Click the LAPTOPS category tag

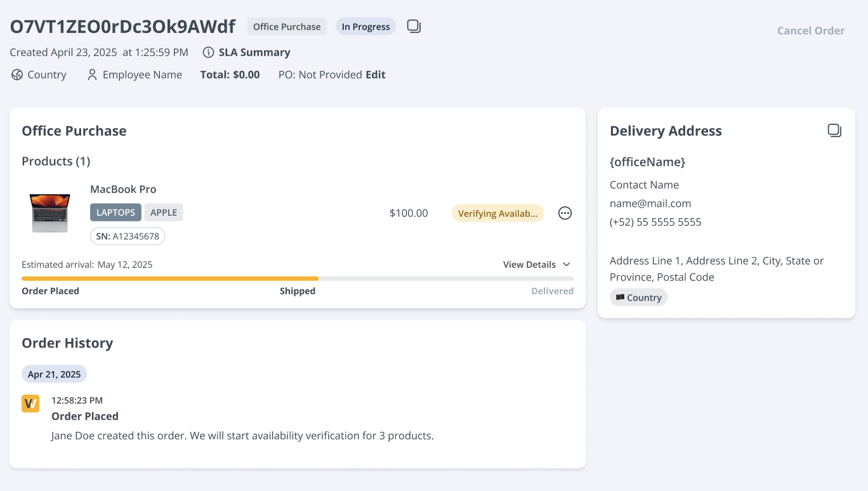pyautogui.click(x=115, y=213)
